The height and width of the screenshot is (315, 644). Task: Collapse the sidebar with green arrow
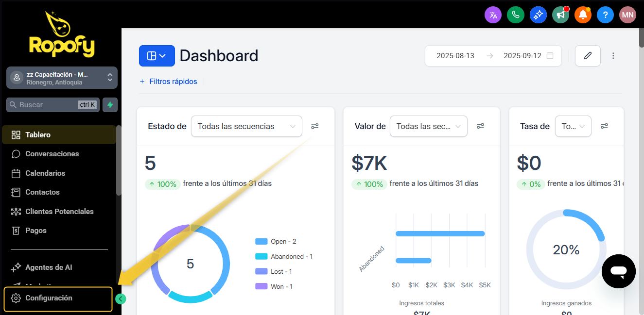(x=121, y=299)
